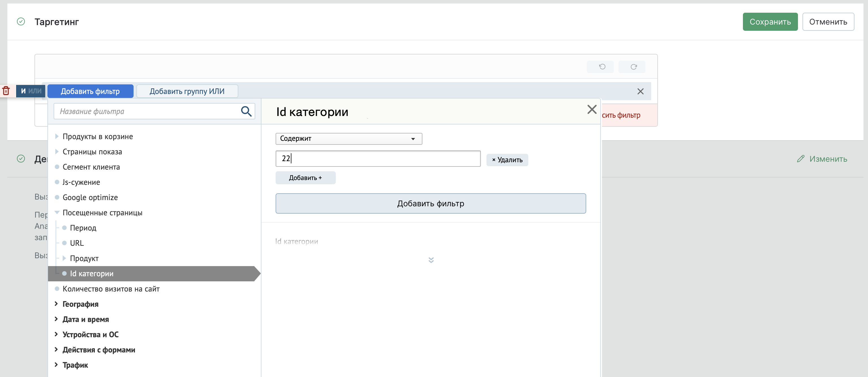The image size is (868, 377).
Task: Click the wide Добавить фильтр submit button
Action: pos(431,203)
